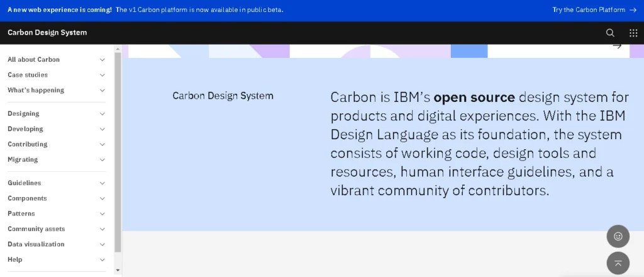The height and width of the screenshot is (277, 644).
Task: Click the smiley feedback button
Action: pos(618,236)
